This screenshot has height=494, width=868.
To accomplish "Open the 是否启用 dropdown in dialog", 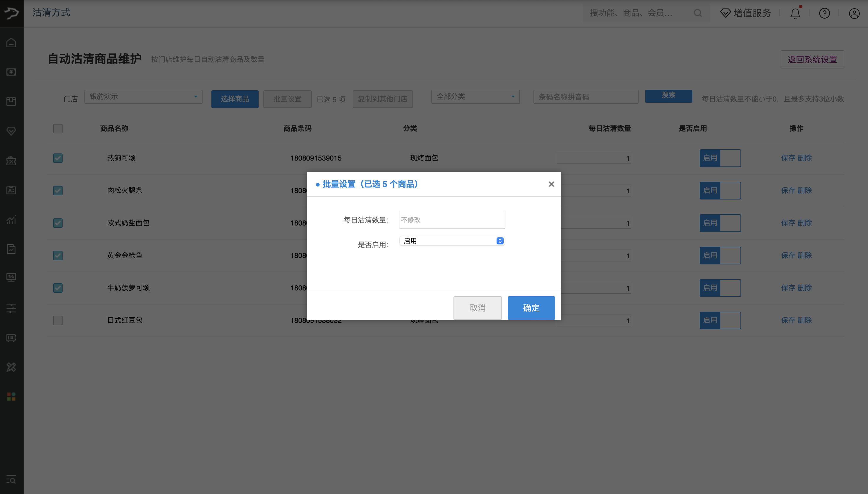I will 452,241.
